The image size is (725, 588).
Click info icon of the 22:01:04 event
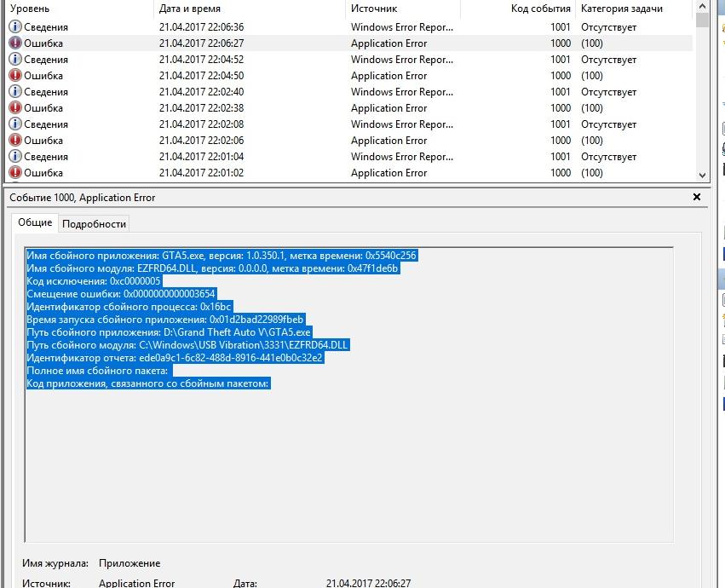point(15,156)
